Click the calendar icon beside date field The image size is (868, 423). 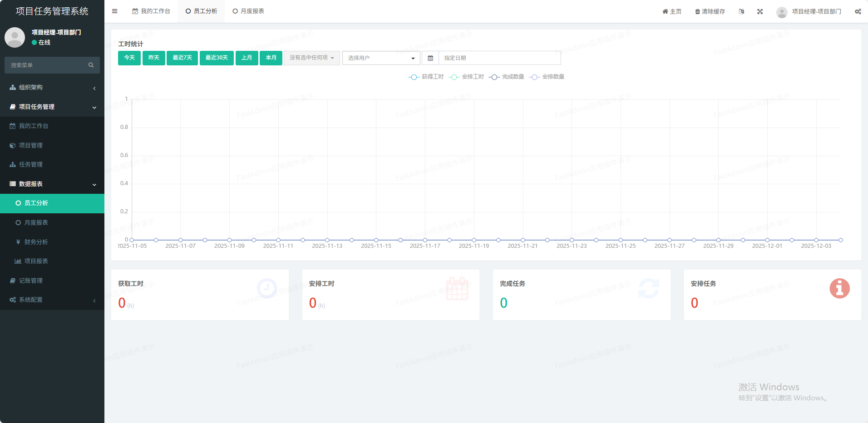click(x=430, y=58)
